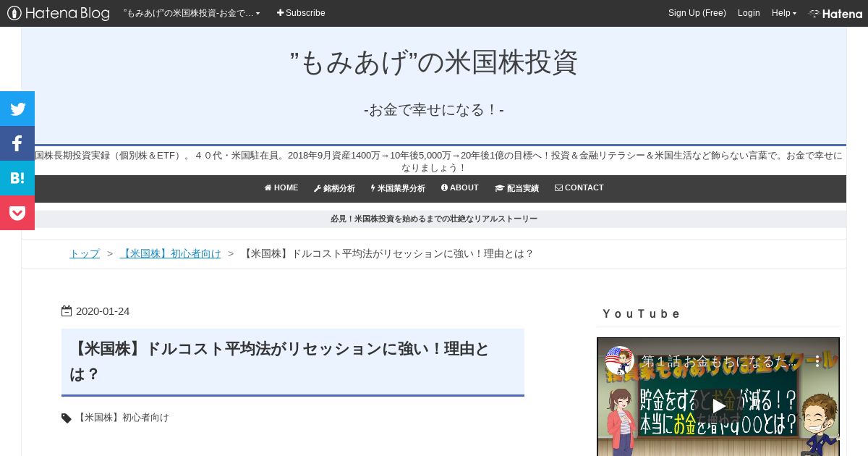The image size is (868, 456).
Task: Open the article title ドルコスト平均法 heading
Action: 280,361
